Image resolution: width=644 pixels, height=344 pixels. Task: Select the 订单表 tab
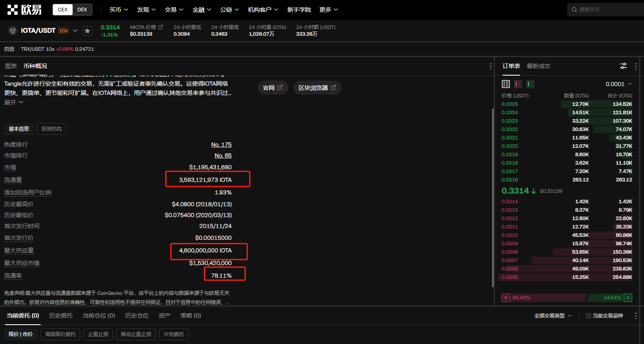[511, 66]
